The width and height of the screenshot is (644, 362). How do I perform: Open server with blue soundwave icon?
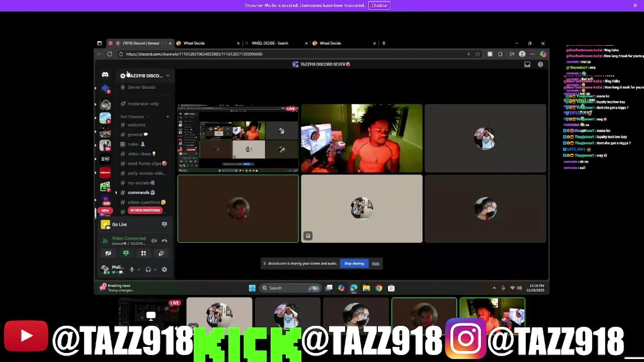[105, 88]
